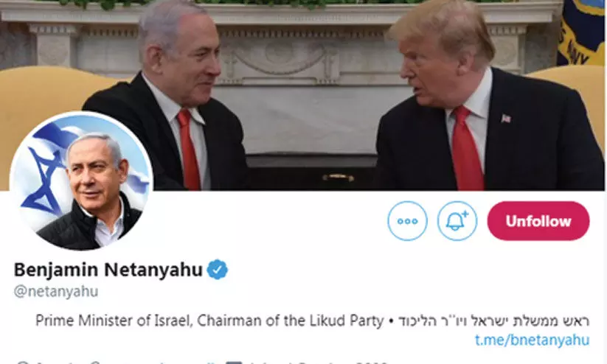
Task: Click the English bio text about Likud Party
Action: (x=209, y=321)
